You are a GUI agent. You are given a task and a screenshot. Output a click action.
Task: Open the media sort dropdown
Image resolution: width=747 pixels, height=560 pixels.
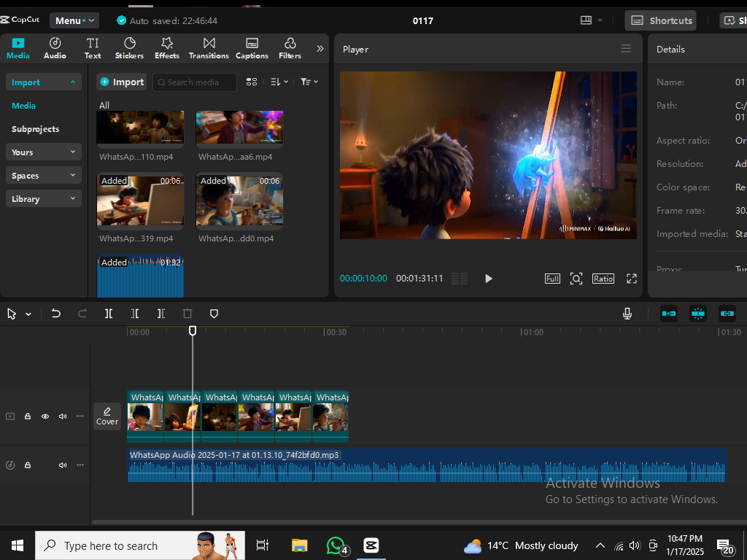[279, 82]
